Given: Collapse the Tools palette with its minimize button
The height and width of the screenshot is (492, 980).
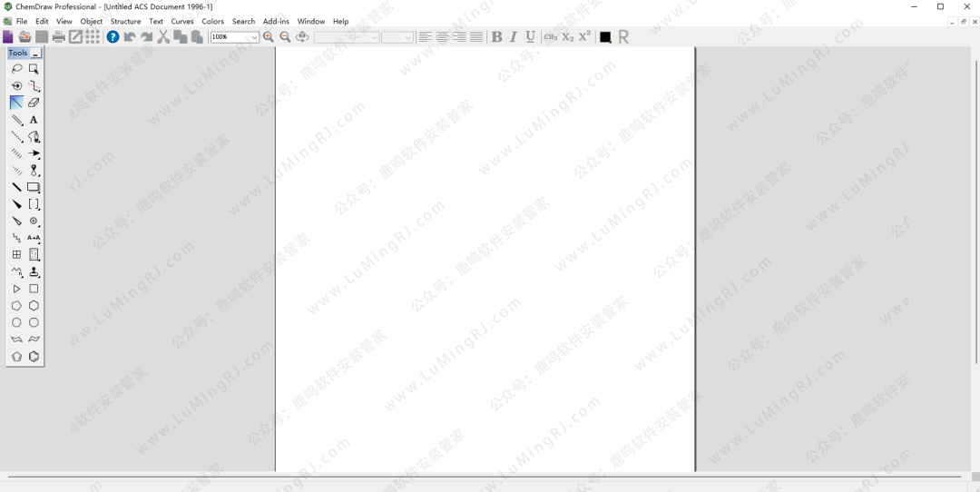Looking at the screenshot, I should tap(36, 54).
